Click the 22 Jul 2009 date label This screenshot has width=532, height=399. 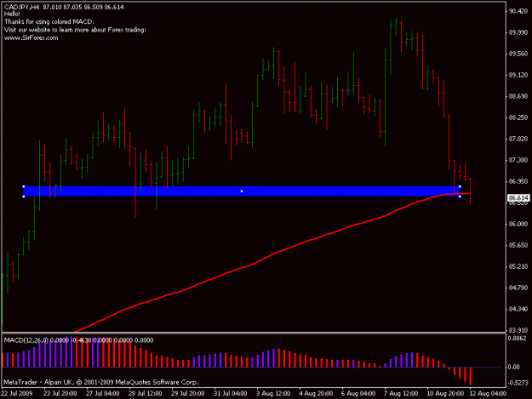[17, 394]
